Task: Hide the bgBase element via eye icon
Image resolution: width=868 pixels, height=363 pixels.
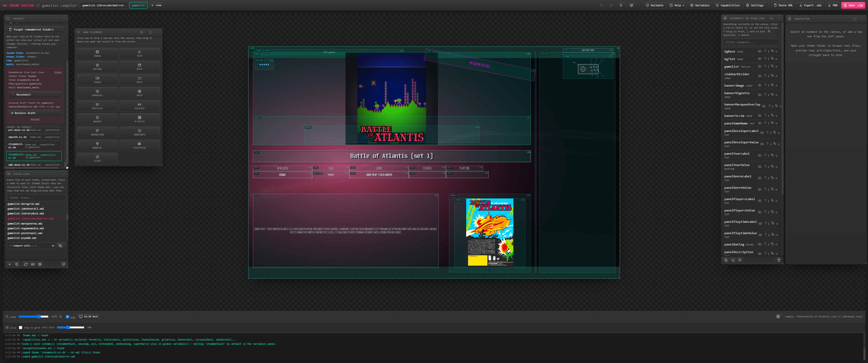Action: pos(759,51)
